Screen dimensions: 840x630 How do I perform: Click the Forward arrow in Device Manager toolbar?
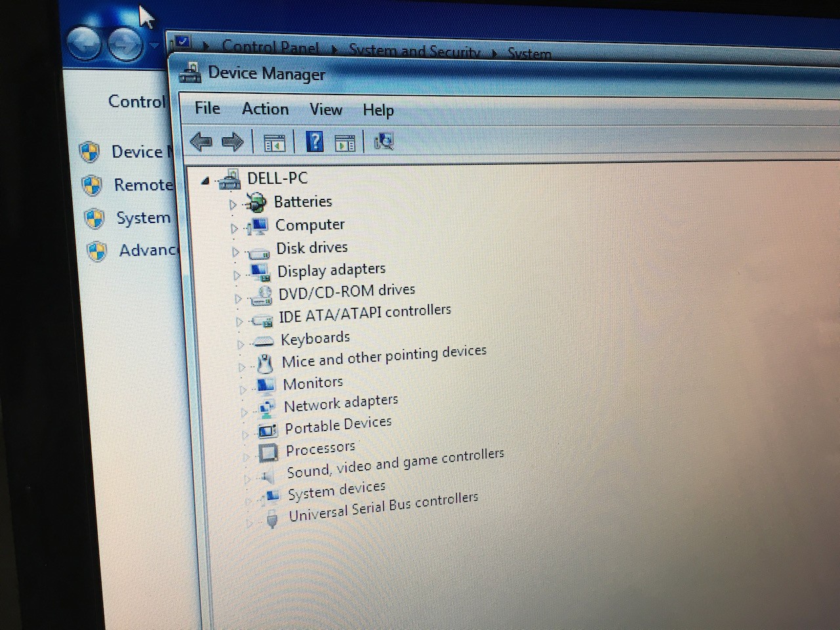tap(233, 142)
